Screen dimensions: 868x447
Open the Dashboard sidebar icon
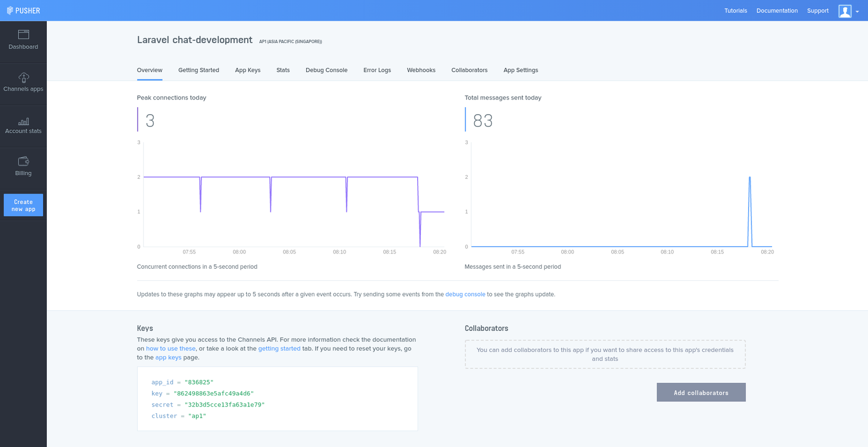(x=24, y=35)
